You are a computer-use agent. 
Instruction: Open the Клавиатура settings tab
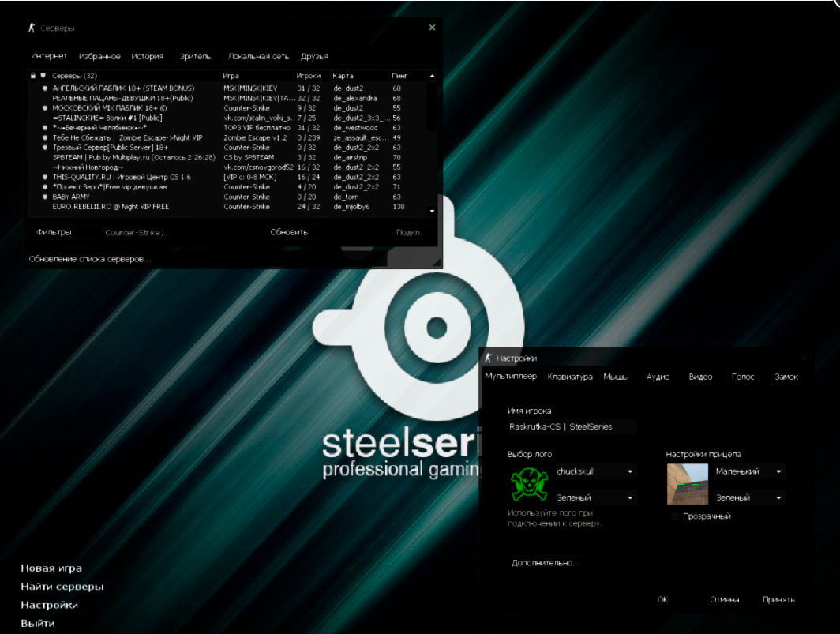pos(570,377)
